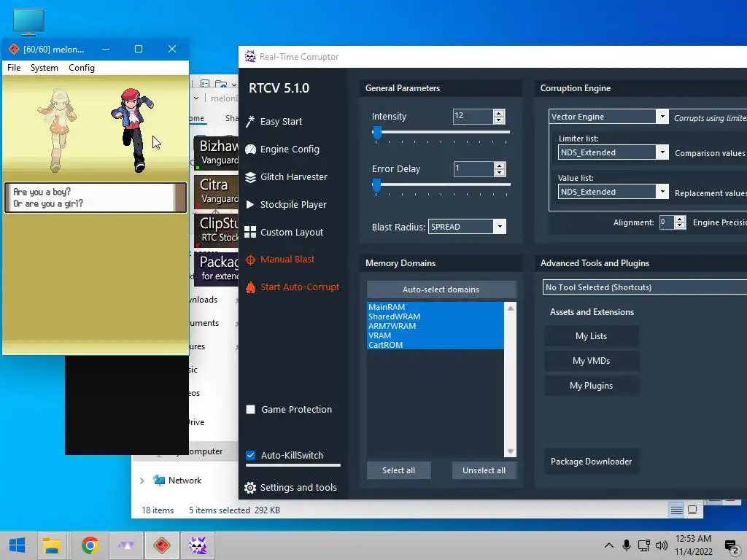Select CartROM memory domain

pyautogui.click(x=435, y=345)
